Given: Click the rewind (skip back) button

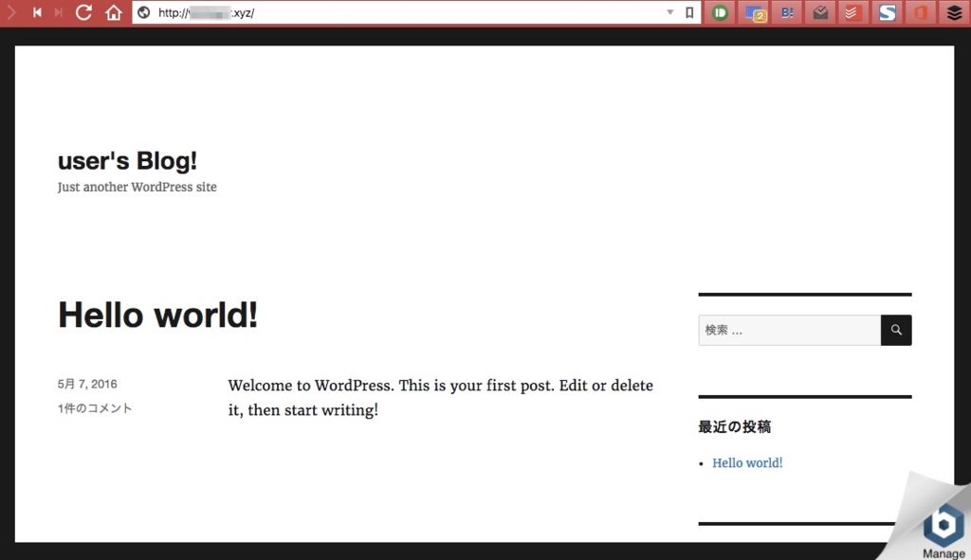Looking at the screenshot, I should point(37,12).
